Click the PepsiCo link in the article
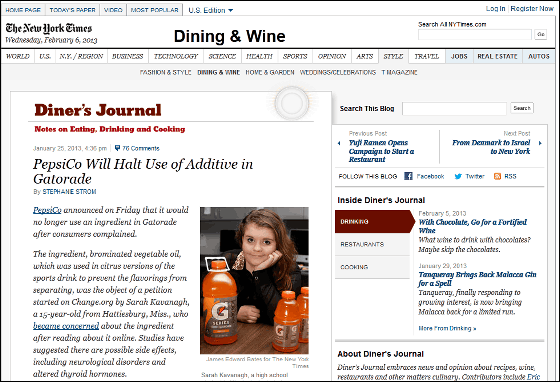560x382 pixels. click(47, 210)
